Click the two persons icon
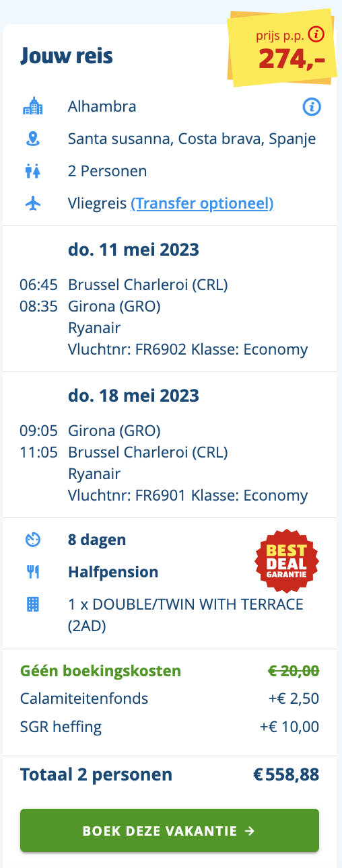The height and width of the screenshot is (868, 342). pos(33,171)
